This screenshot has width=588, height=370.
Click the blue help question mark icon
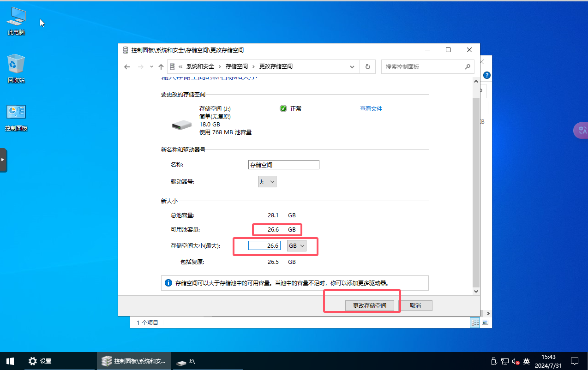[486, 75]
